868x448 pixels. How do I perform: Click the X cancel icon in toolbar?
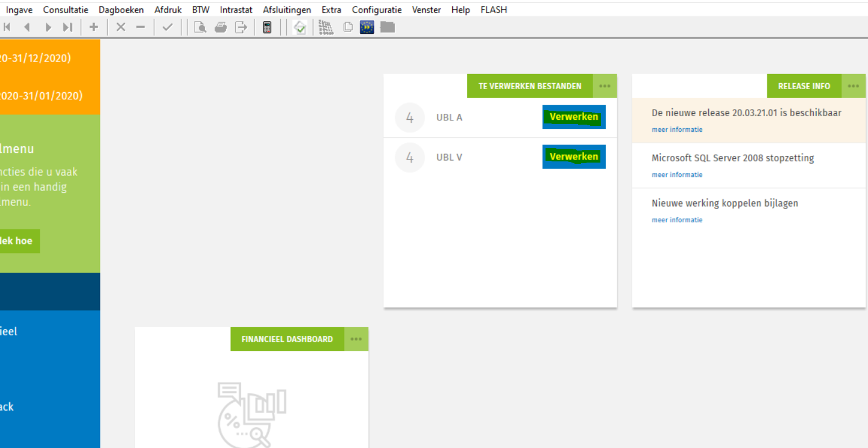[x=121, y=27]
